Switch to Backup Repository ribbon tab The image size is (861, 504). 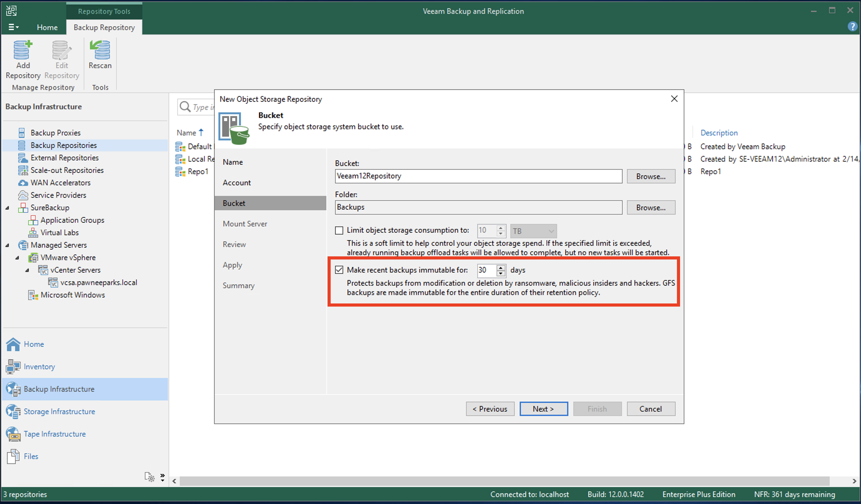pyautogui.click(x=104, y=27)
